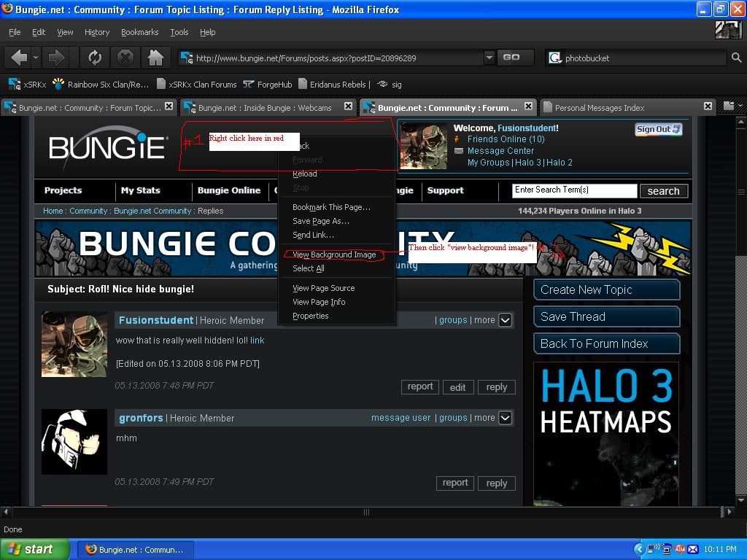Image resolution: width=747 pixels, height=560 pixels.
Task: Click the Enter Search Term(s) field
Action: (574, 190)
